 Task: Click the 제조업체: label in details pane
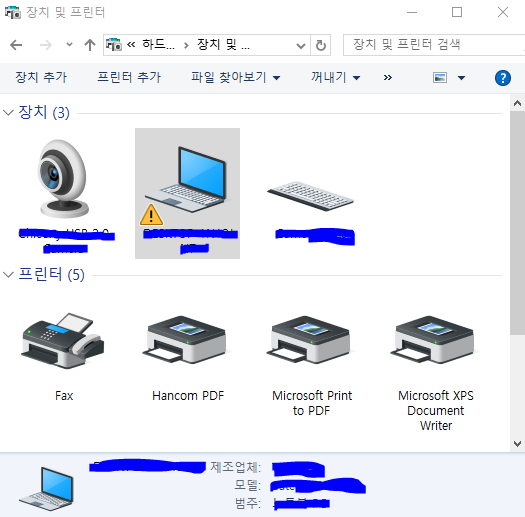tap(235, 467)
